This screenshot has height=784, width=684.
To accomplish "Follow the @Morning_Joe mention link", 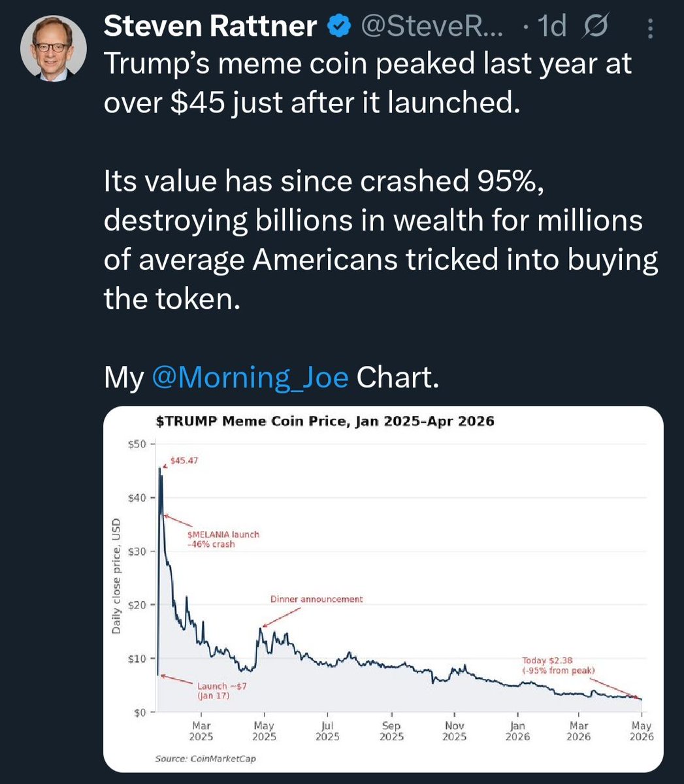I will click(x=250, y=378).
